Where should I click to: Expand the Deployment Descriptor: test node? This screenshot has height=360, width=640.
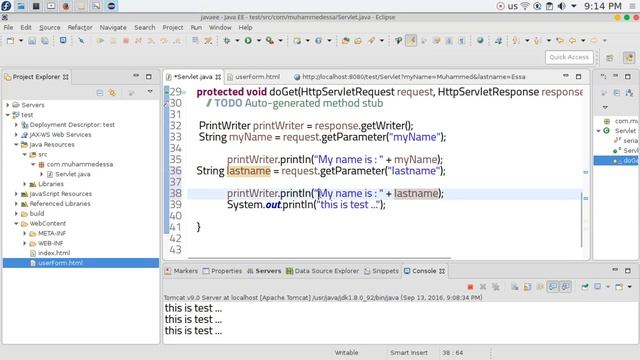16,124
